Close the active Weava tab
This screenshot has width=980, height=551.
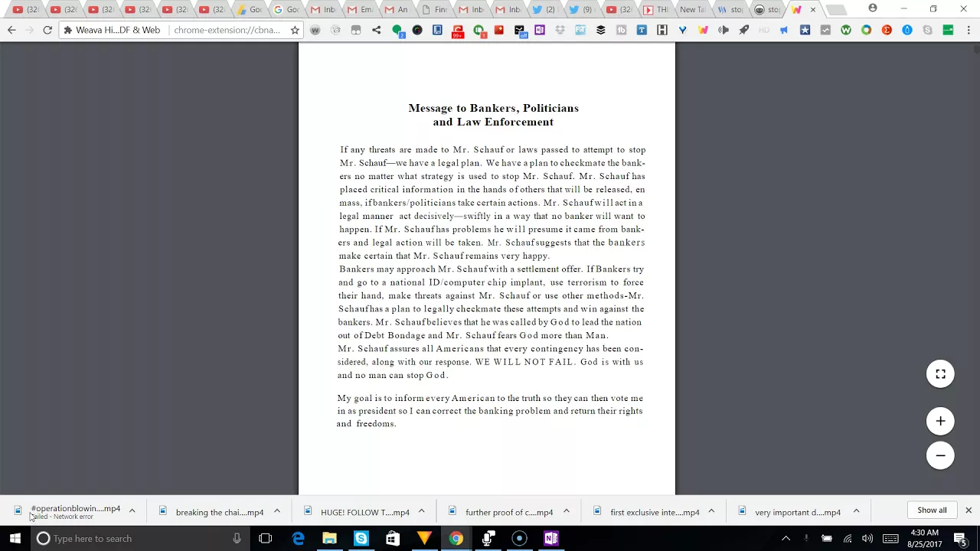[813, 9]
